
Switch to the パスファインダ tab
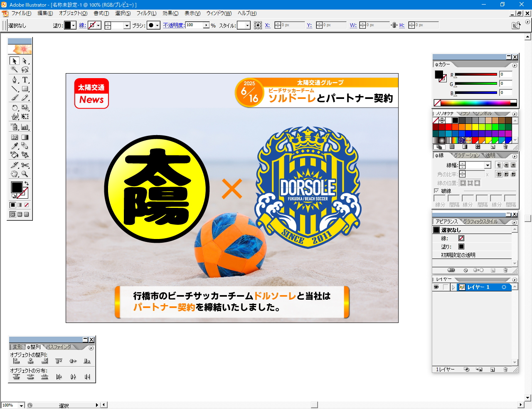tap(59, 347)
